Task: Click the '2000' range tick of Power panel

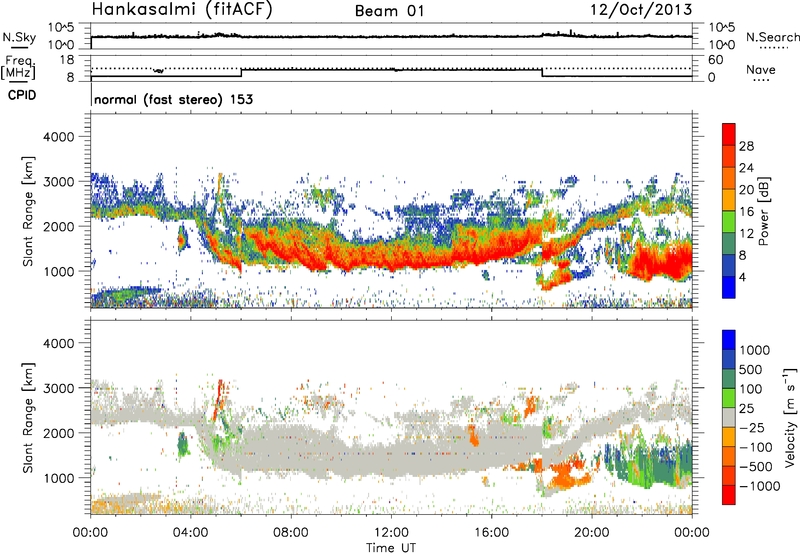Action: point(59,226)
